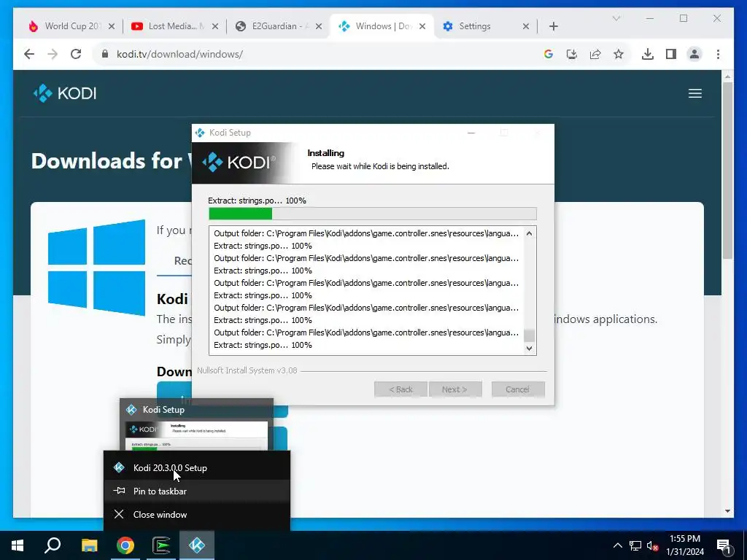Share this page via share icon
747x560 pixels.
coord(595,54)
